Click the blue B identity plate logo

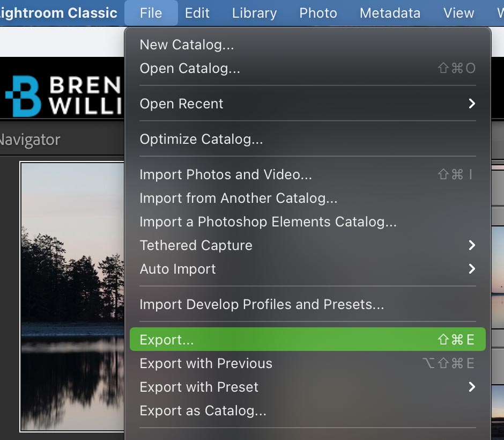tap(23, 96)
